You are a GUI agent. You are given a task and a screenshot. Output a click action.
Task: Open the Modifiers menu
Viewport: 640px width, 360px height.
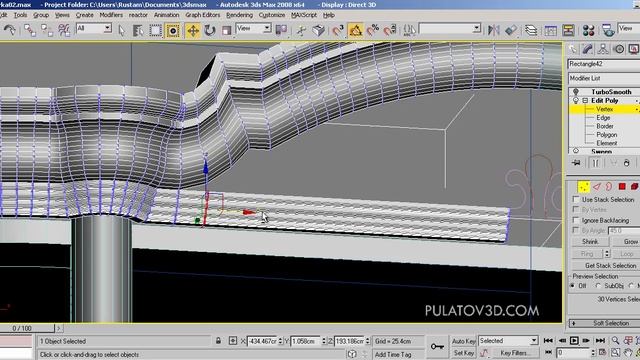111,15
